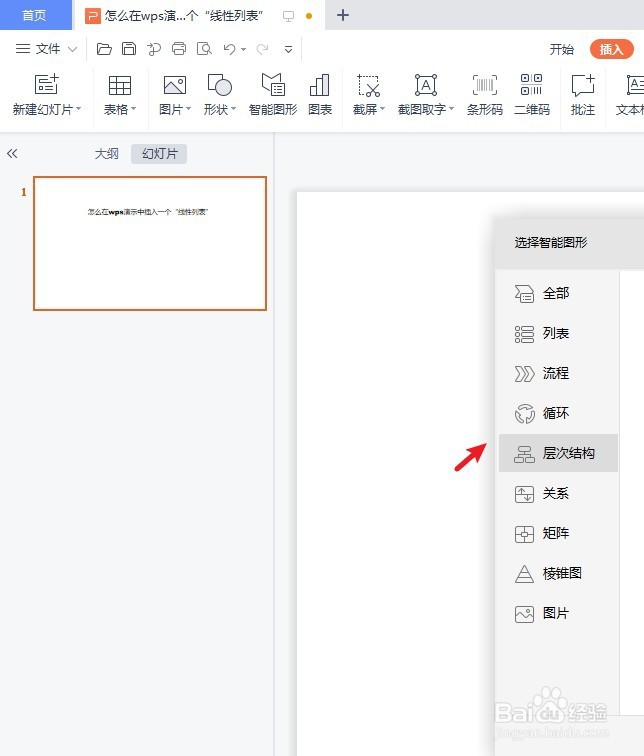Insert a 二维码 QR code

[x=532, y=94]
